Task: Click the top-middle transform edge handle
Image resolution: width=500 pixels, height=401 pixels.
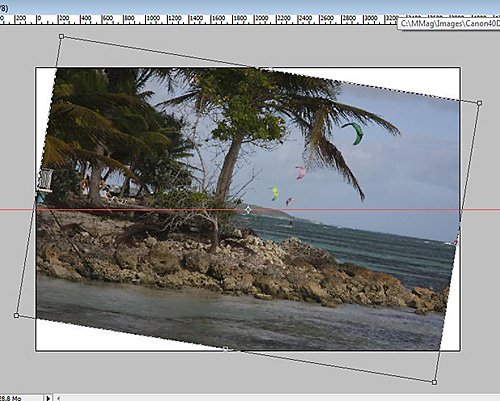Action: coord(270,69)
